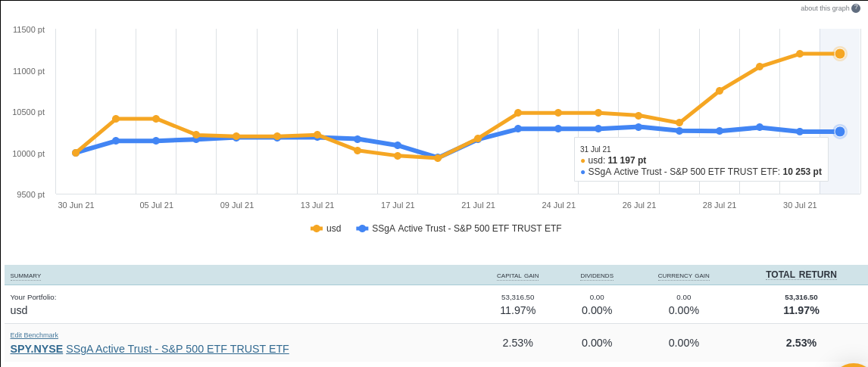Viewport: 868px width, 367px height.
Task: Click the Capital Gain column header
Action: tap(517, 276)
